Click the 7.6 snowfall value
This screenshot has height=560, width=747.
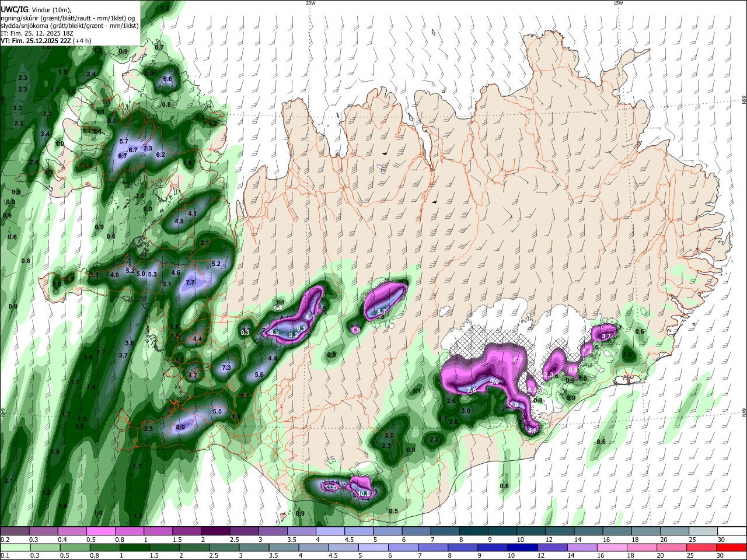click(x=472, y=388)
